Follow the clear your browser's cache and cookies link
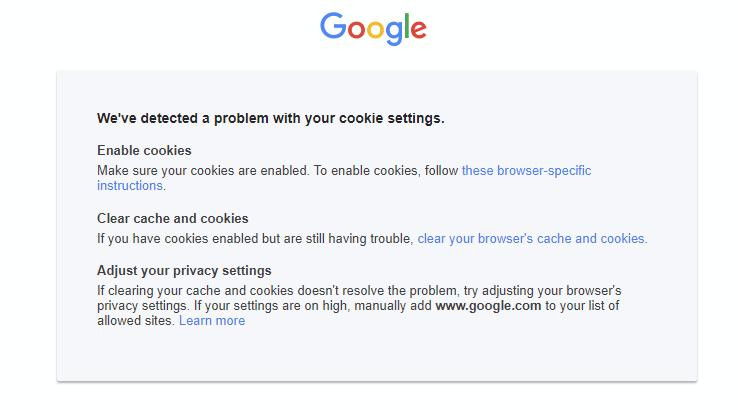The image size is (738, 410). click(532, 239)
